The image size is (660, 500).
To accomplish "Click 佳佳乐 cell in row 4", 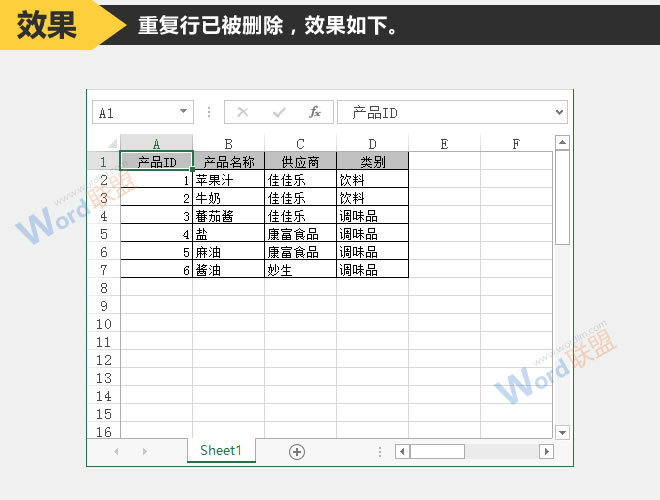I will pyautogui.click(x=301, y=215).
